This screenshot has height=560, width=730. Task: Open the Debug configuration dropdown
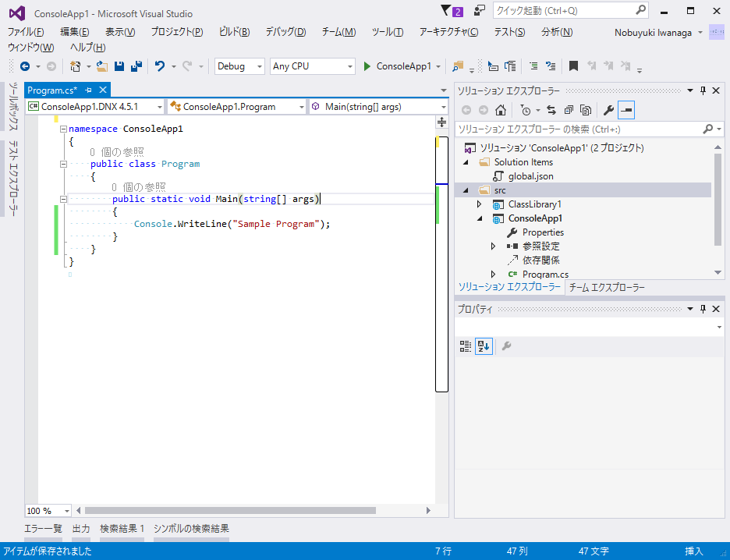click(239, 66)
